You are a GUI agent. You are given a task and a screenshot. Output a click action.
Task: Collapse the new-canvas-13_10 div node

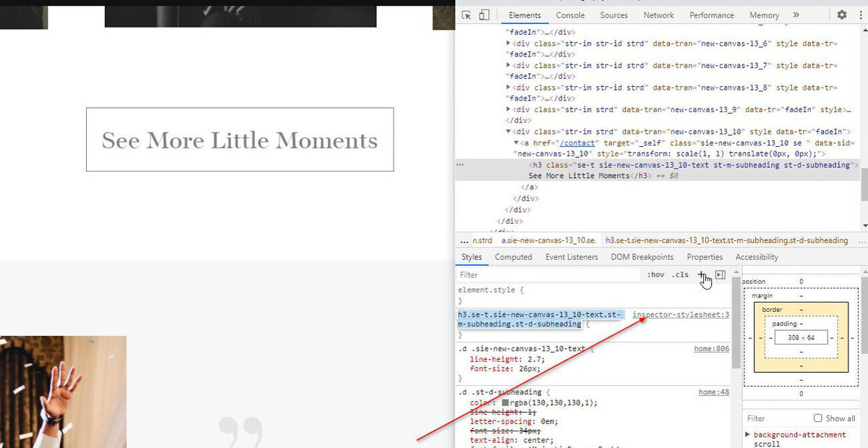coord(509,132)
